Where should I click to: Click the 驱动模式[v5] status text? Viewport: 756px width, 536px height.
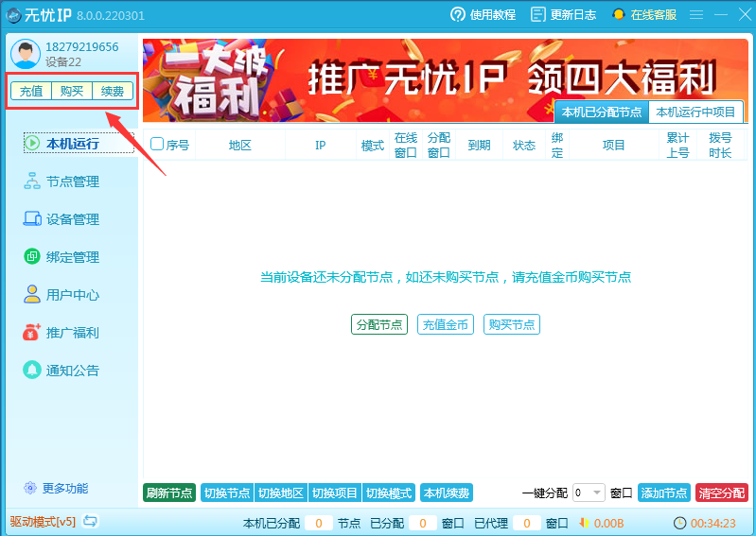pos(43,522)
